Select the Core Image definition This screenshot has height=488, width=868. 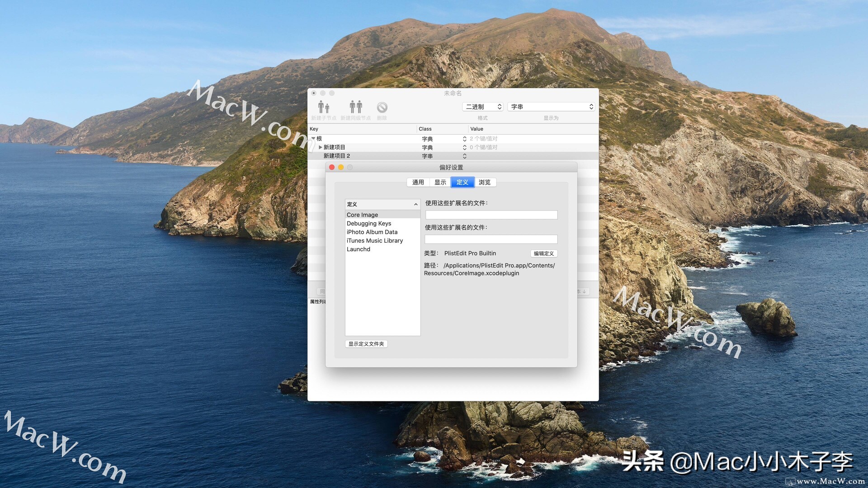click(363, 215)
